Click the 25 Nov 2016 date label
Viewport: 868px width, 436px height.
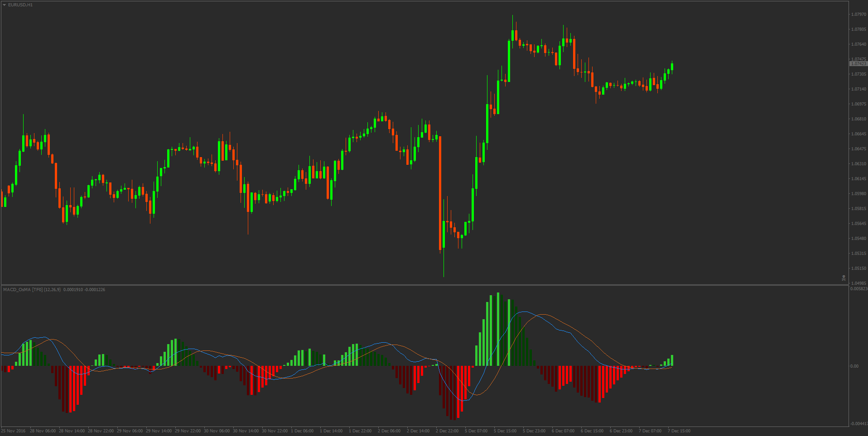click(x=13, y=431)
